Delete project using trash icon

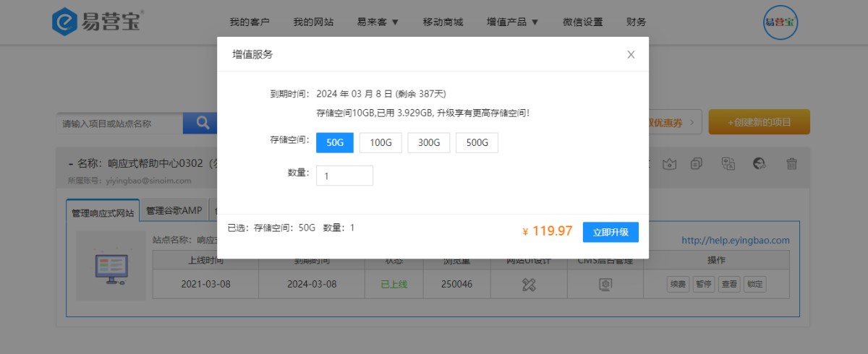pyautogui.click(x=792, y=164)
